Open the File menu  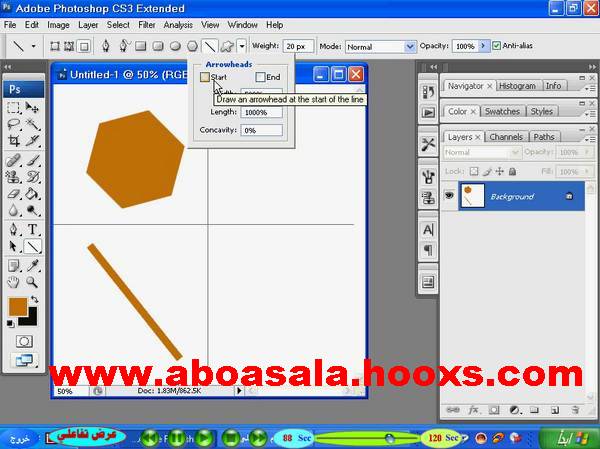(10, 25)
